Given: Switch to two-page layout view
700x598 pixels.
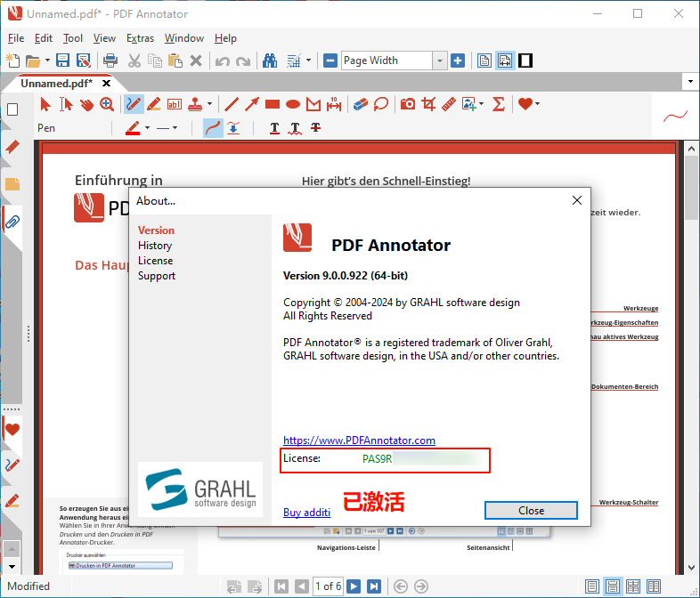Looking at the screenshot, I should pyautogui.click(x=654, y=586).
